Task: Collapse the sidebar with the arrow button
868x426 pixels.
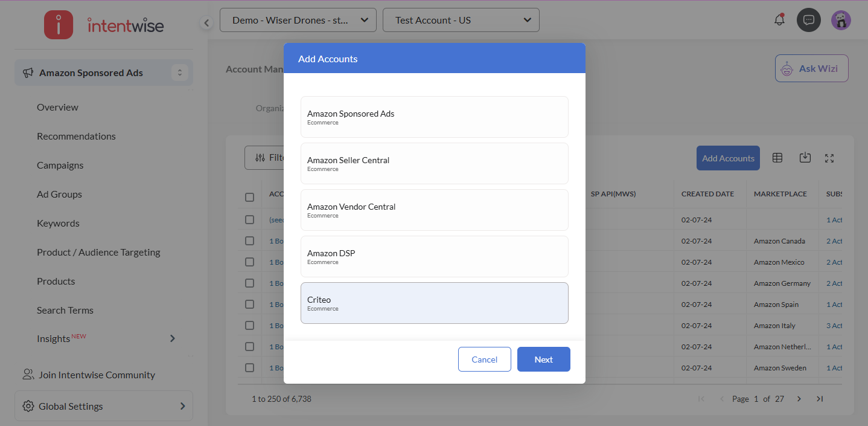Action: (x=206, y=23)
